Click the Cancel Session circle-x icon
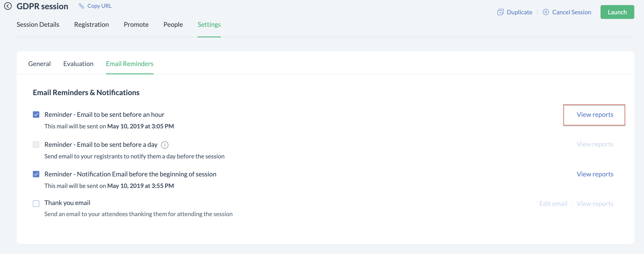644x254 pixels. coord(546,12)
